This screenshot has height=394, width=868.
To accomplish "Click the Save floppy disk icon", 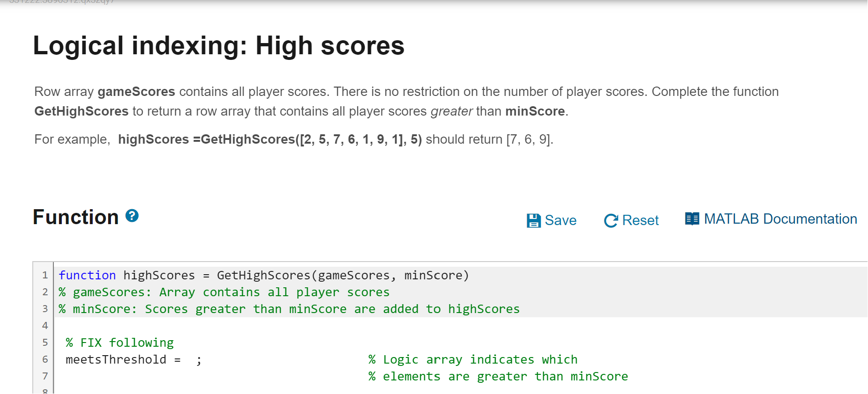I will pyautogui.click(x=534, y=220).
